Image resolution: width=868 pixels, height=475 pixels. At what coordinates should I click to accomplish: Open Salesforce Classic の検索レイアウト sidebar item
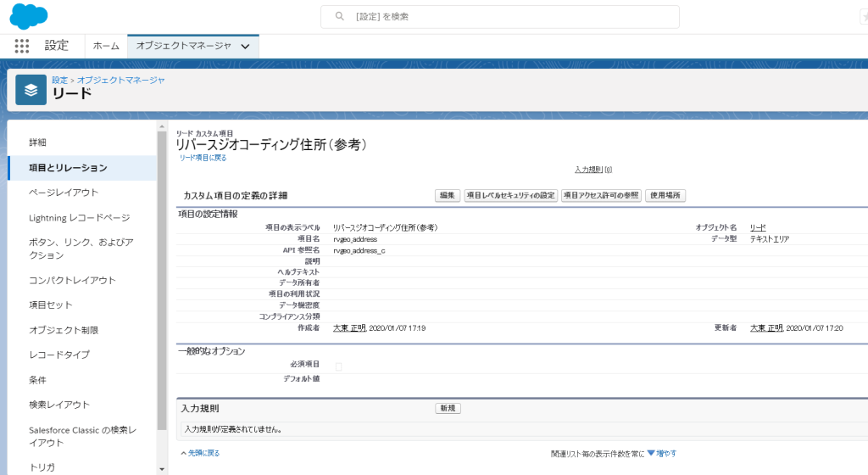(x=82, y=436)
